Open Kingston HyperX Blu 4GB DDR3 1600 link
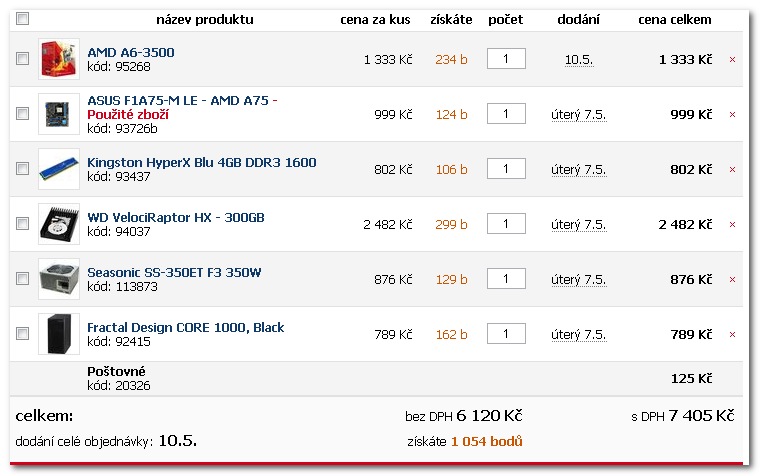The height and width of the screenshot is (476, 760). tap(202, 162)
